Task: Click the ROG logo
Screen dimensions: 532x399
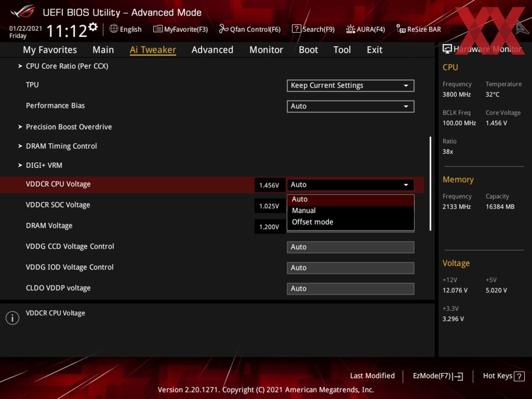Action: click(23, 12)
